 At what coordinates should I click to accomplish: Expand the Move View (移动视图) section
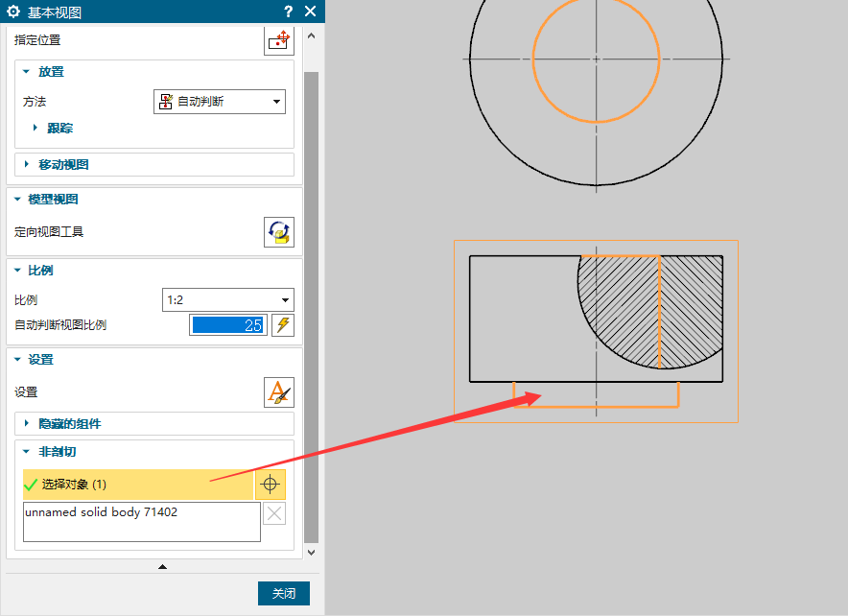(x=63, y=164)
